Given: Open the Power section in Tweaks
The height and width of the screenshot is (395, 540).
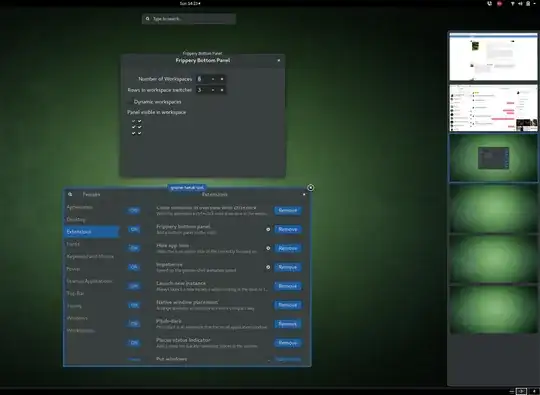Looking at the screenshot, I should pyautogui.click(x=92, y=269).
